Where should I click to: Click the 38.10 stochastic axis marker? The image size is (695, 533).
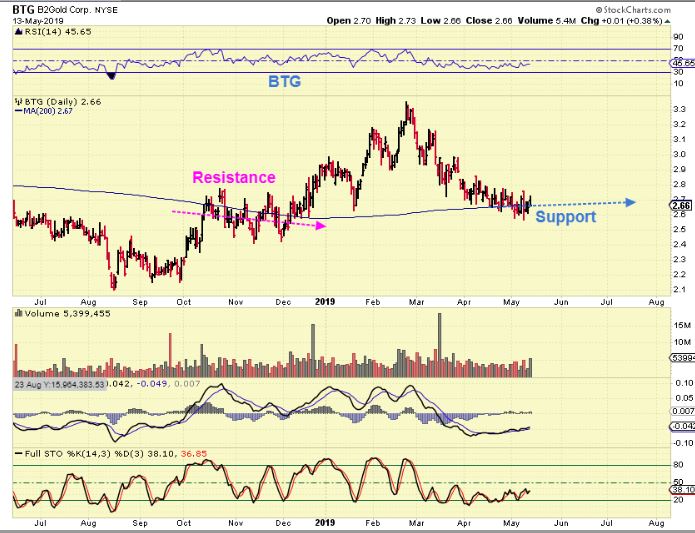click(x=682, y=490)
